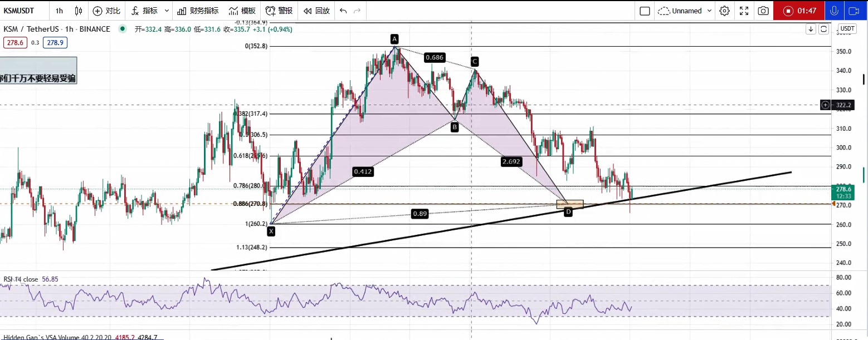Select the harmonic pattern point A label
The image size is (868, 340).
click(x=394, y=39)
